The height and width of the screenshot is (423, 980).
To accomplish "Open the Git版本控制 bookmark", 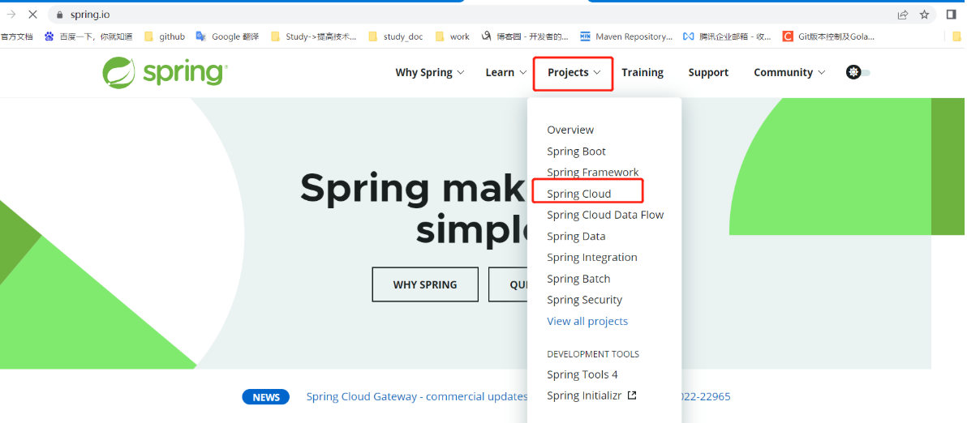I will click(829, 36).
